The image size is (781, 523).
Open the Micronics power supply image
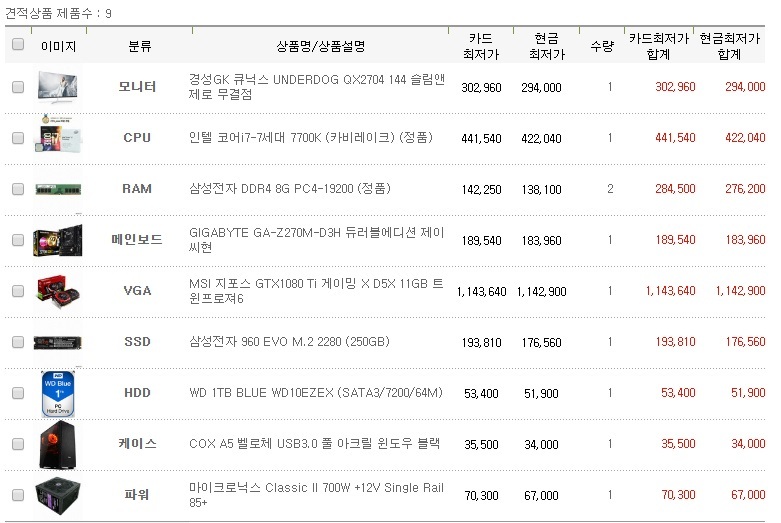[x=58, y=496]
